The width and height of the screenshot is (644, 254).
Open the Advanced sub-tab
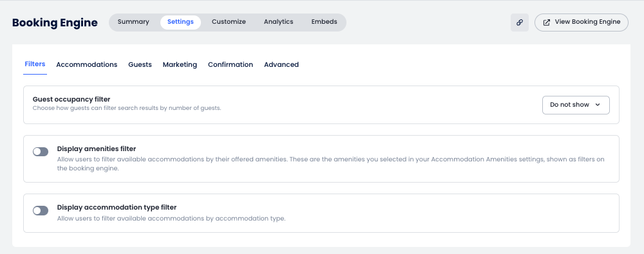point(281,64)
